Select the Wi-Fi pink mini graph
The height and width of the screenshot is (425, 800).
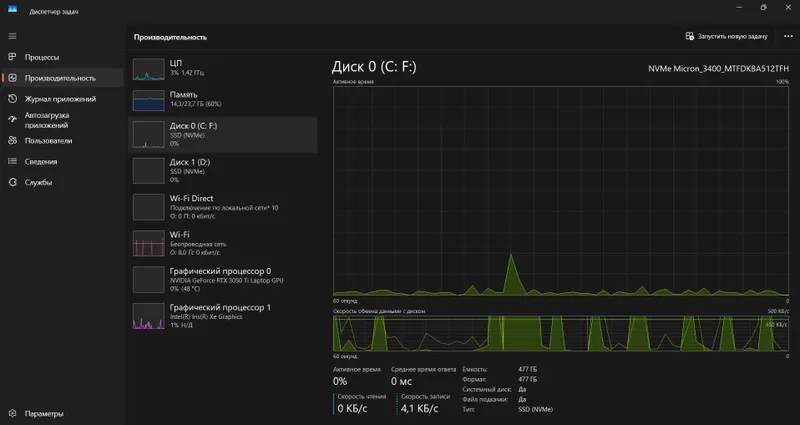point(148,243)
